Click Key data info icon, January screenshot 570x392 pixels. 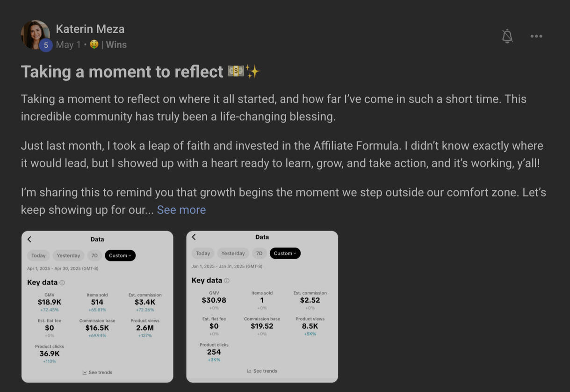click(227, 281)
